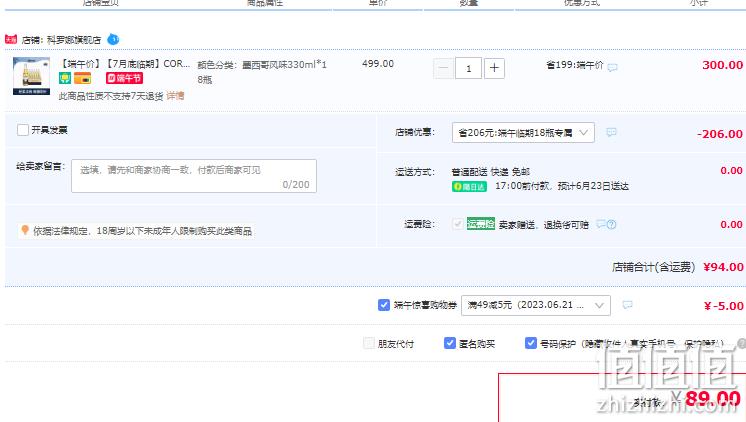746x422 pixels.
Task: Toggle the 匿名购买 checkbox
Action: (x=450, y=343)
